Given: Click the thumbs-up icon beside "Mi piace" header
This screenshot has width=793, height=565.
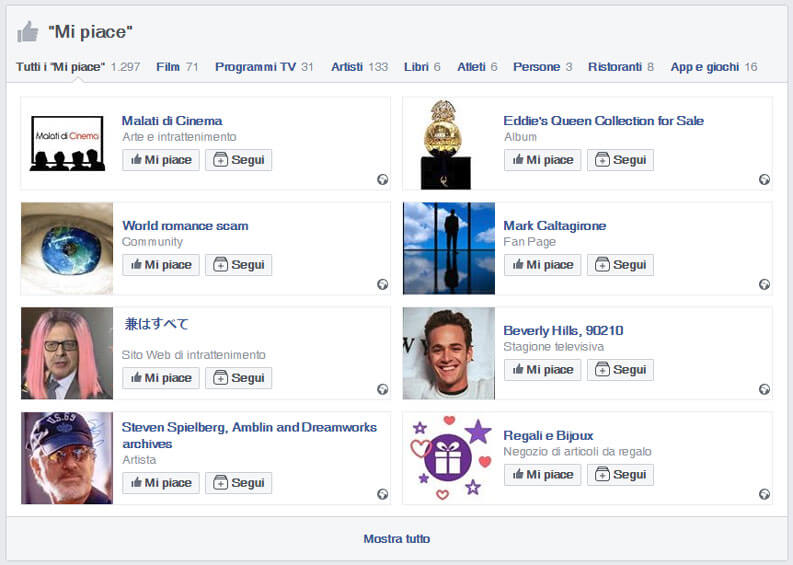Looking at the screenshot, I should coord(28,31).
